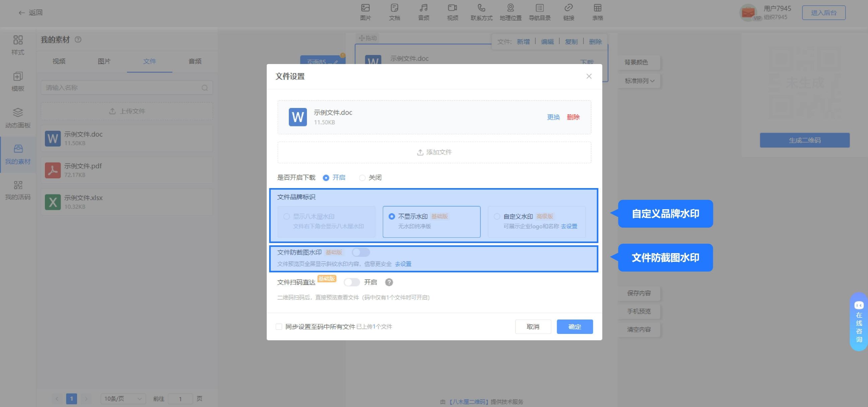Click the help icon next to 文件扫码直达
The width and height of the screenshot is (868, 407).
[389, 282]
